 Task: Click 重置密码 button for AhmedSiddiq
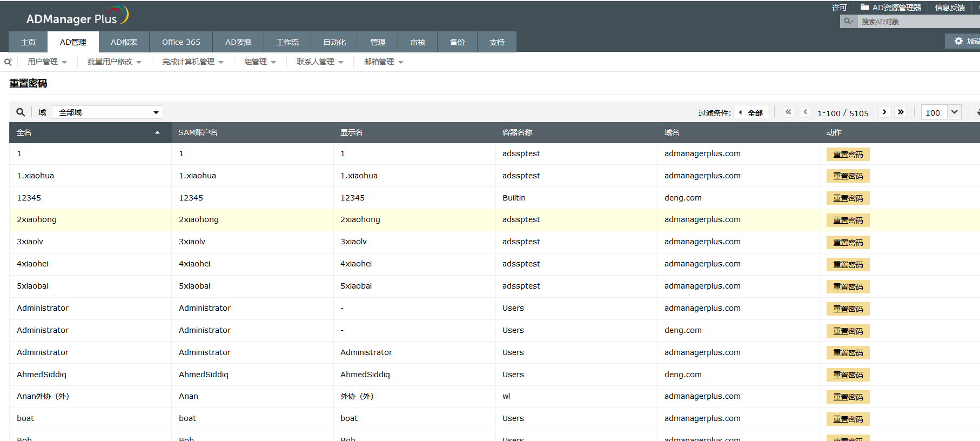click(848, 375)
